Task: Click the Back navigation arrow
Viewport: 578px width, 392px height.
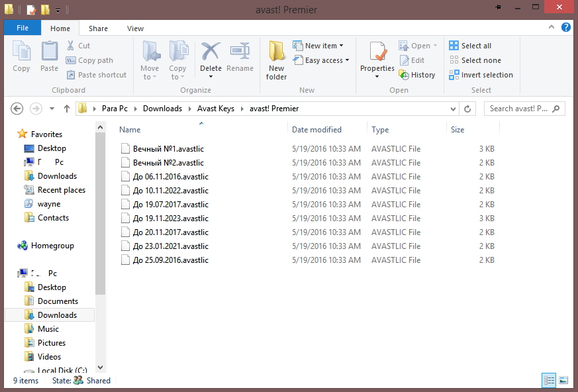Action: (17, 109)
